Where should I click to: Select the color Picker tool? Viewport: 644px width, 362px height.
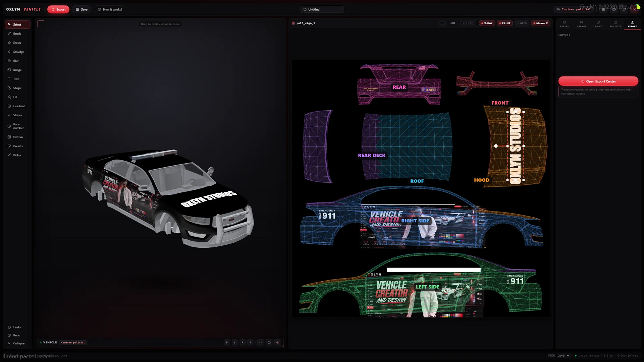click(x=17, y=155)
